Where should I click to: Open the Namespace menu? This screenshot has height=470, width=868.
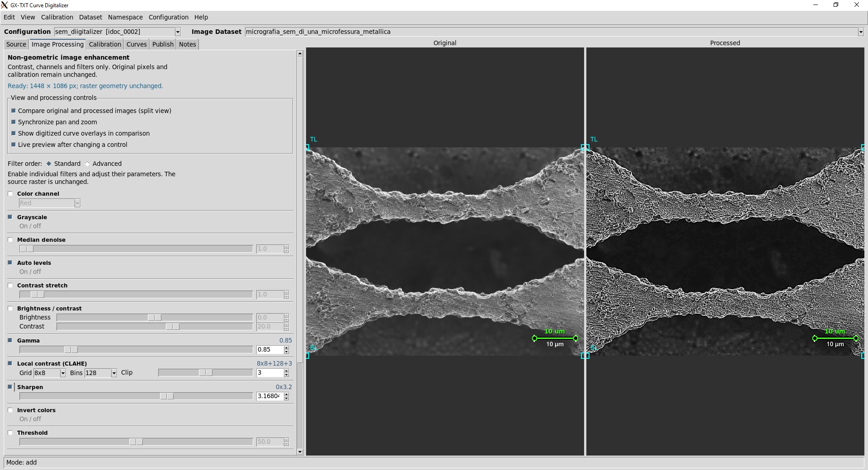click(x=125, y=17)
